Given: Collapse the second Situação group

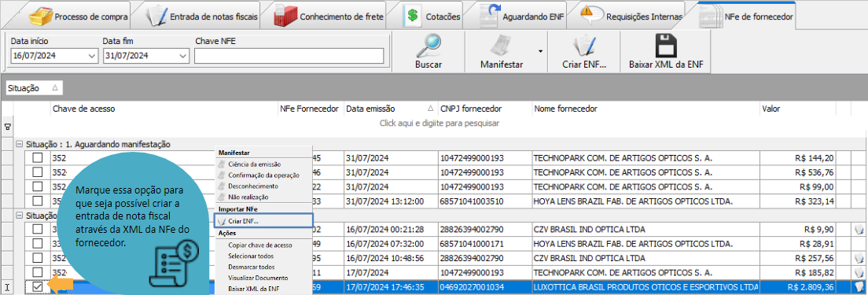Looking at the screenshot, I should (x=20, y=216).
